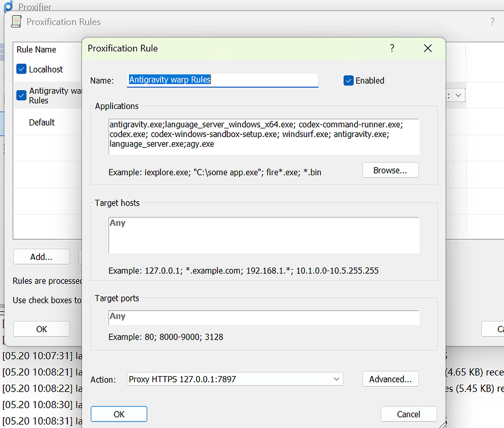Click Add... in the Proxification Rules window
Screen dimensions: 504x428
41,257
